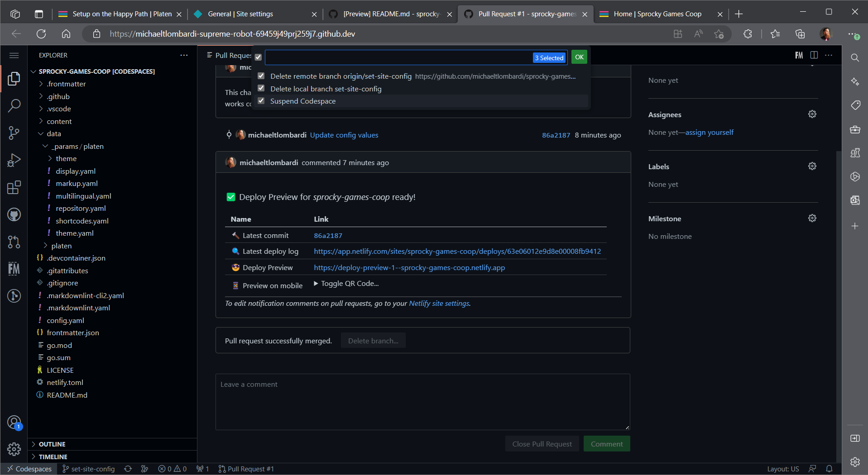Uncheck Delete local branch set-site-config

[261, 89]
